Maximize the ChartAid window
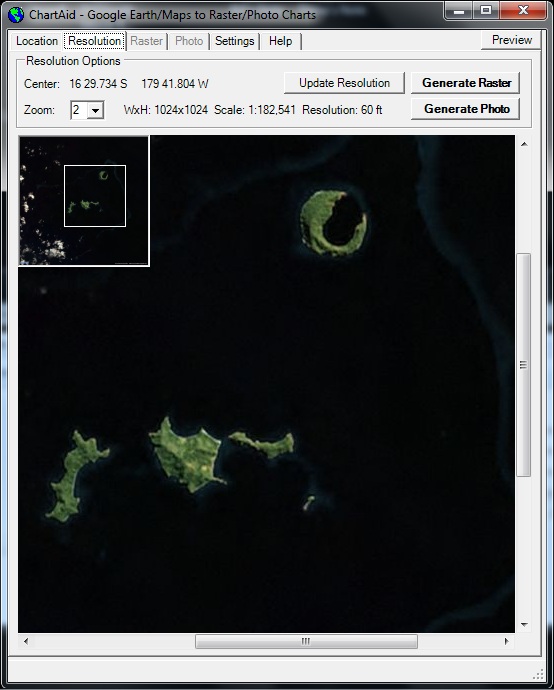The image size is (554, 690). click(x=486, y=11)
